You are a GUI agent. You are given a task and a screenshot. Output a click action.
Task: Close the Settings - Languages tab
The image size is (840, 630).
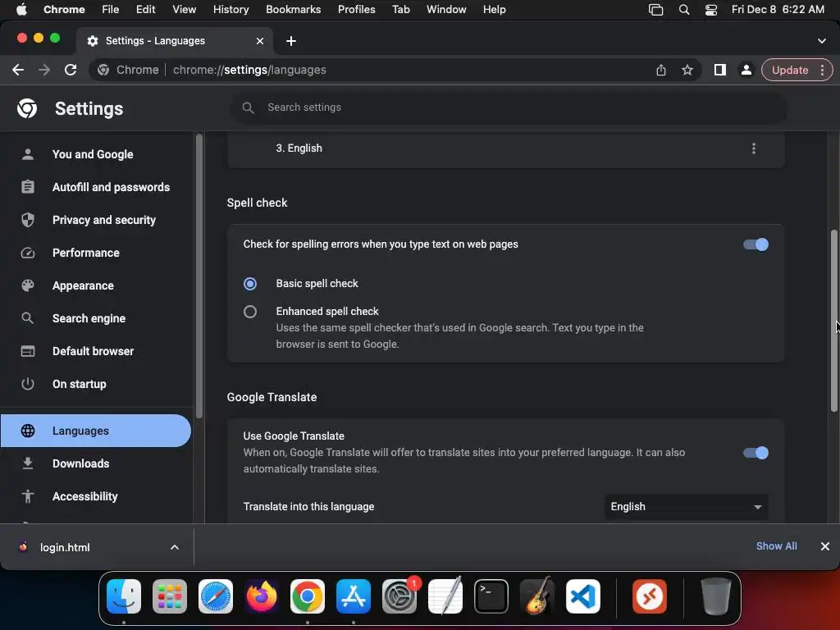[260, 41]
